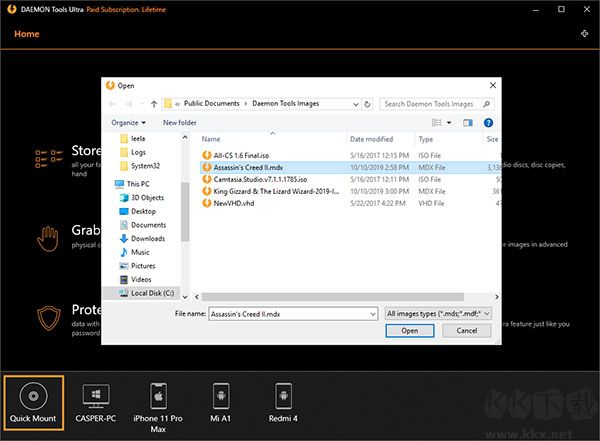The width and height of the screenshot is (600, 441).
Task: Select the Mi A1 phone icon
Action: pyautogui.click(x=220, y=396)
